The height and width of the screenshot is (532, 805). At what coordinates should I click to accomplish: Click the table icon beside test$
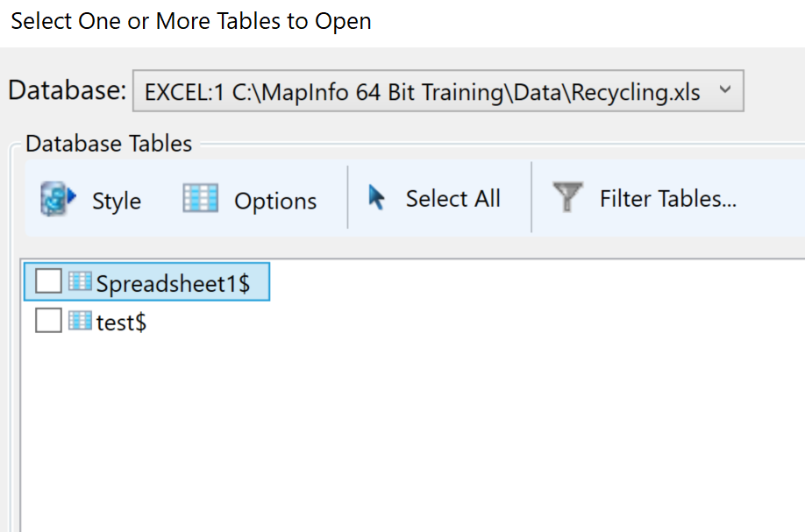[80, 321]
